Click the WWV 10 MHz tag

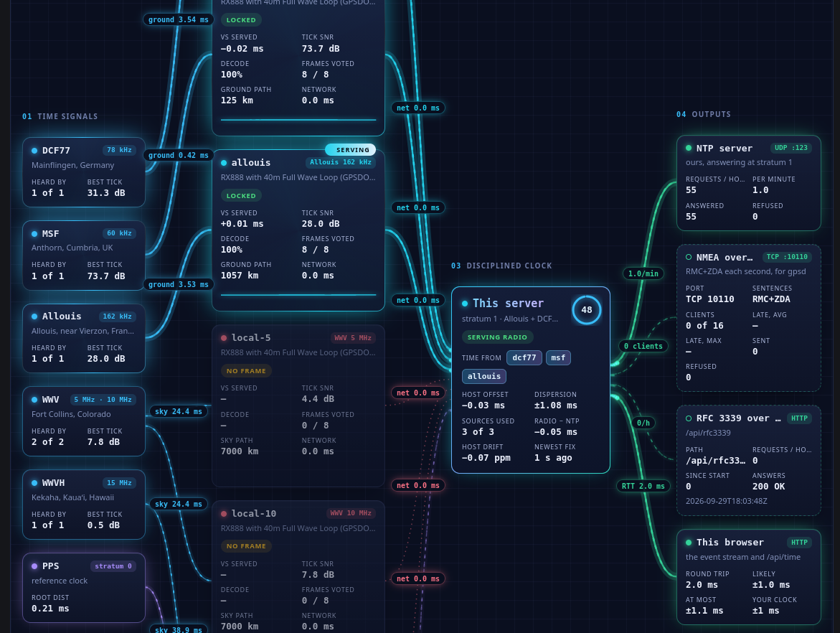coord(351,513)
